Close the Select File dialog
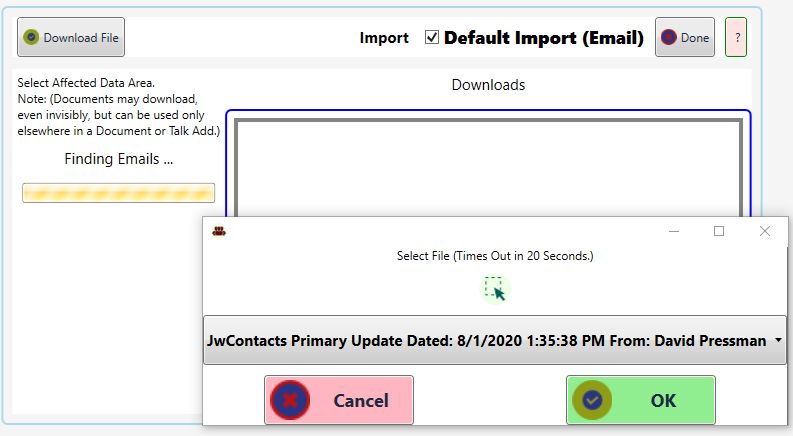Screen dimensions: 793x436 coord(765,232)
